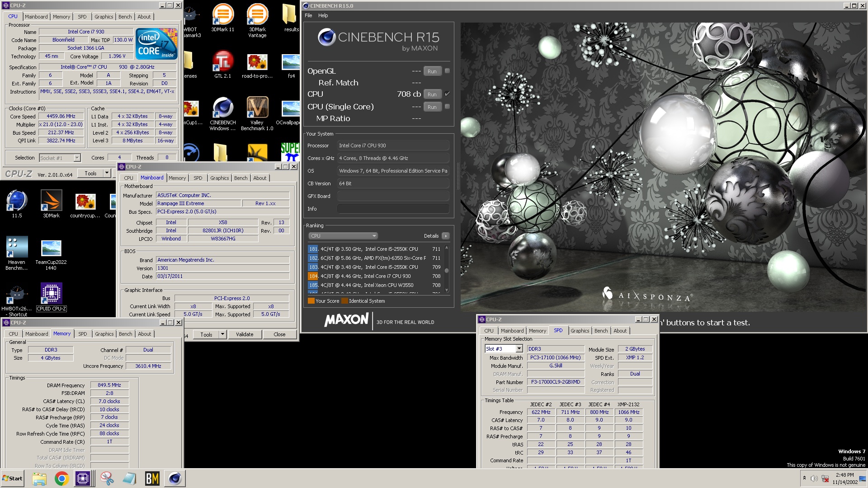Launch Valley Benchmark 1.0 shortcut

257,113
